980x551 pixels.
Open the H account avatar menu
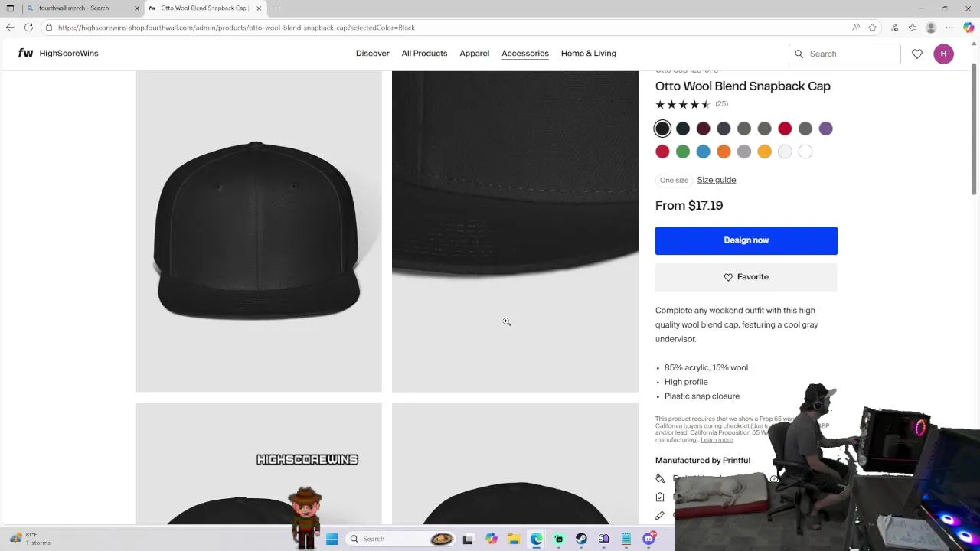[x=943, y=54]
